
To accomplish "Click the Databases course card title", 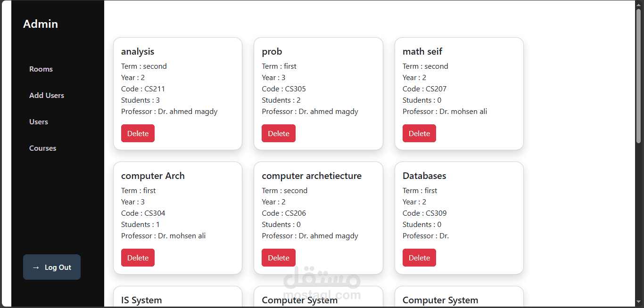I will click(424, 176).
